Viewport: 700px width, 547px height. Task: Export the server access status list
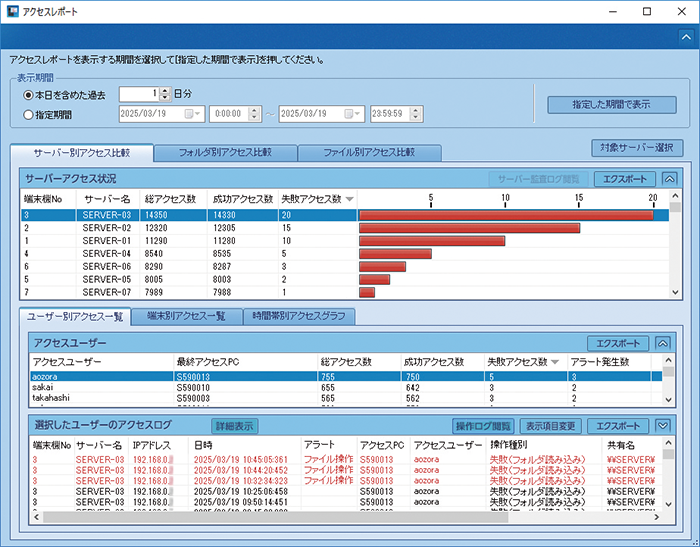pos(625,179)
